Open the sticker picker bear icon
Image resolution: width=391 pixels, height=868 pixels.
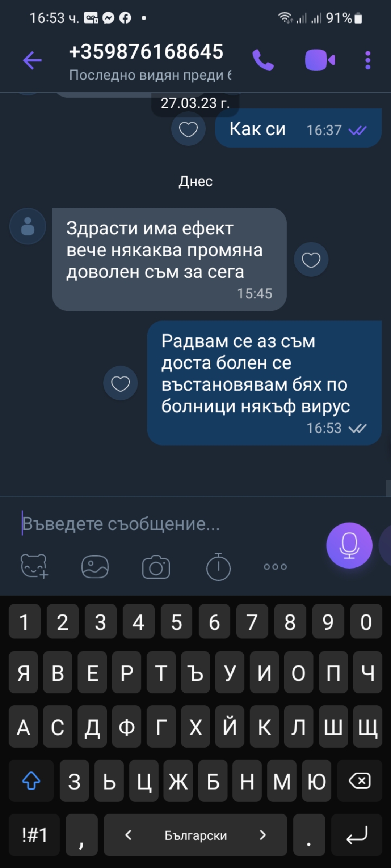coord(34,566)
